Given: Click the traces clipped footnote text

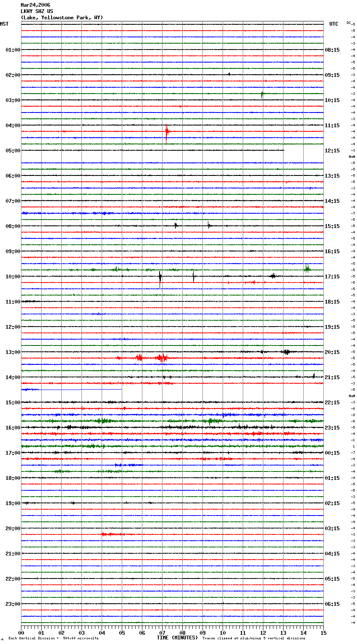Looking at the screenshot, I should 254,639.
